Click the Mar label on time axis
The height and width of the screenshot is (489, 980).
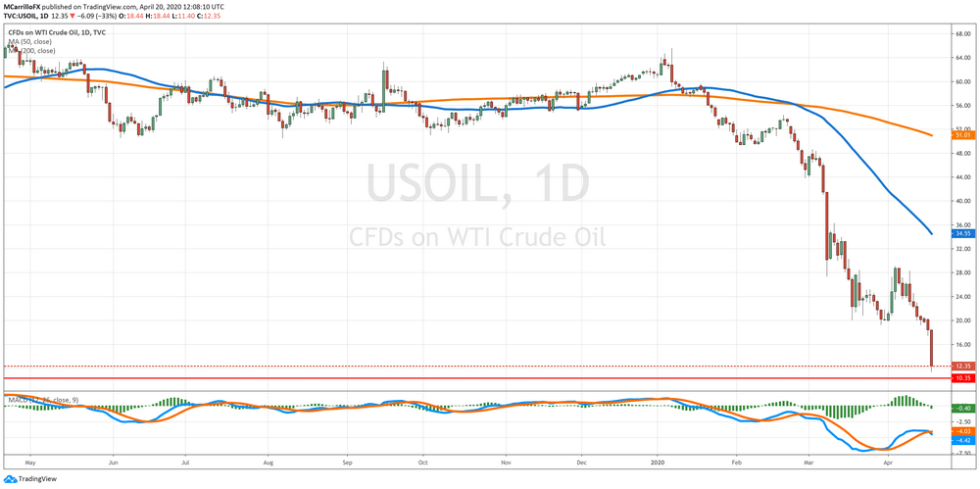(808, 465)
